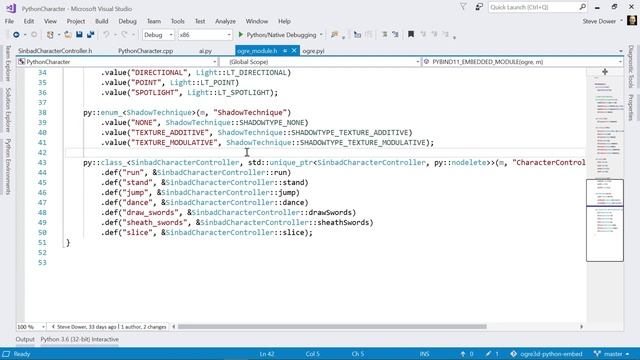The width and height of the screenshot is (640, 360).
Task: Expand the Python/Native Debugging target dropdown arrow
Action: 321,35
